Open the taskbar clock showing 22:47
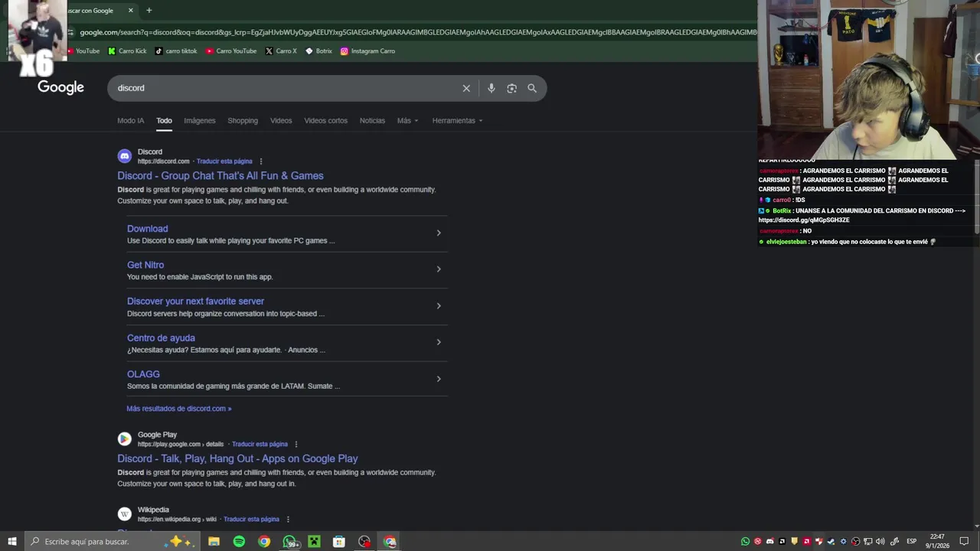Image resolution: width=980 pixels, height=551 pixels. pos(937,542)
